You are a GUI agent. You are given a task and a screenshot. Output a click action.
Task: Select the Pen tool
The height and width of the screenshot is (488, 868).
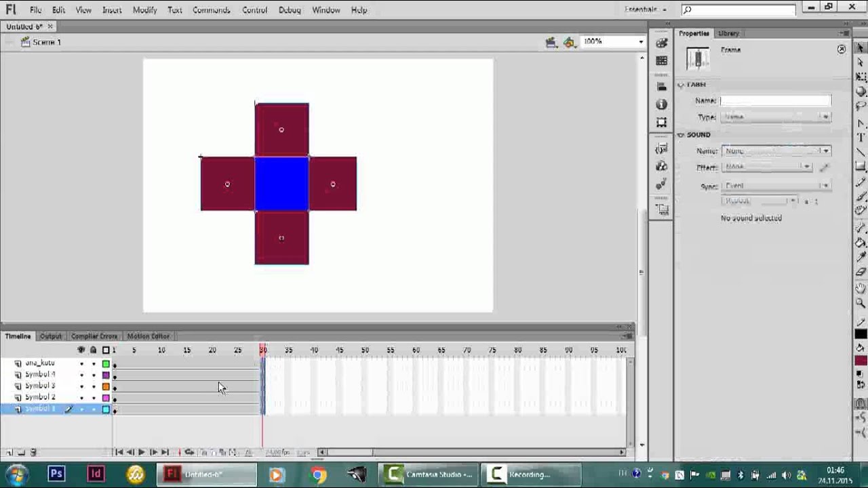pos(861,123)
